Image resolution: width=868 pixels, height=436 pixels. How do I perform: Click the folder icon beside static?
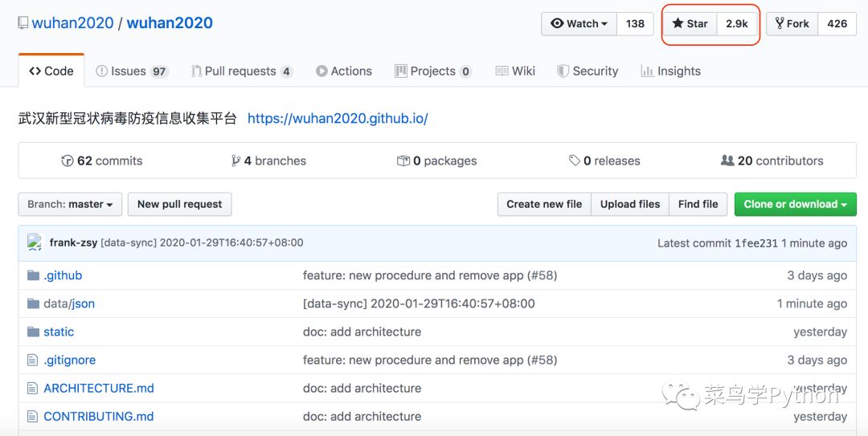[33, 332]
